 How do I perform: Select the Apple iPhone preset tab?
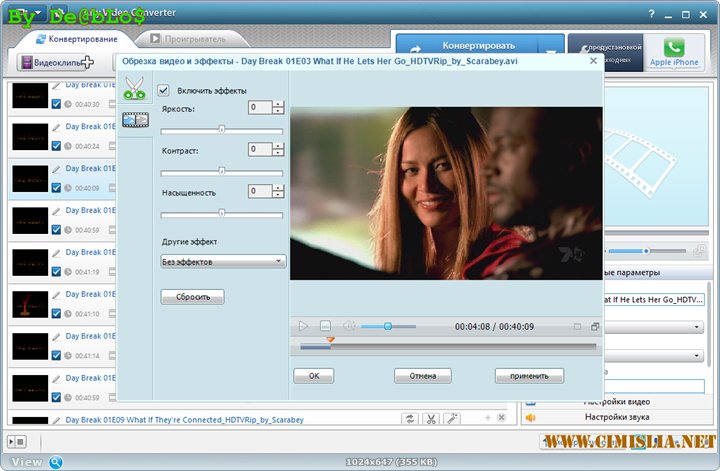coord(673,52)
